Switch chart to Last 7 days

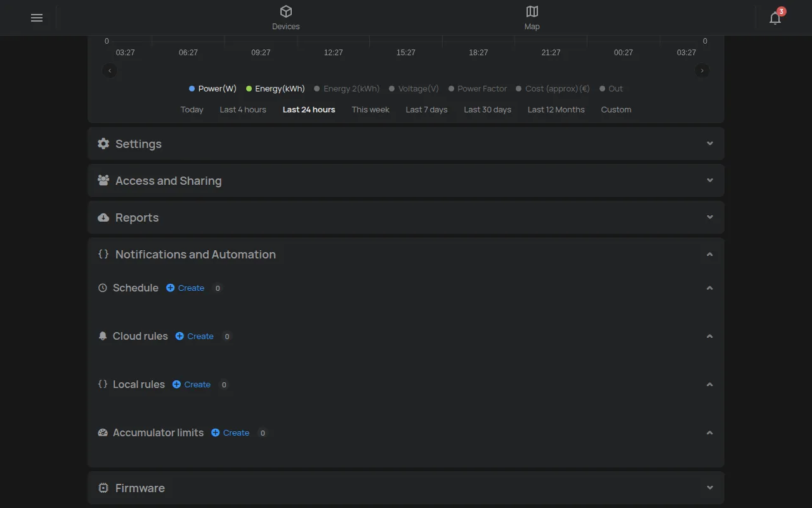(427, 110)
